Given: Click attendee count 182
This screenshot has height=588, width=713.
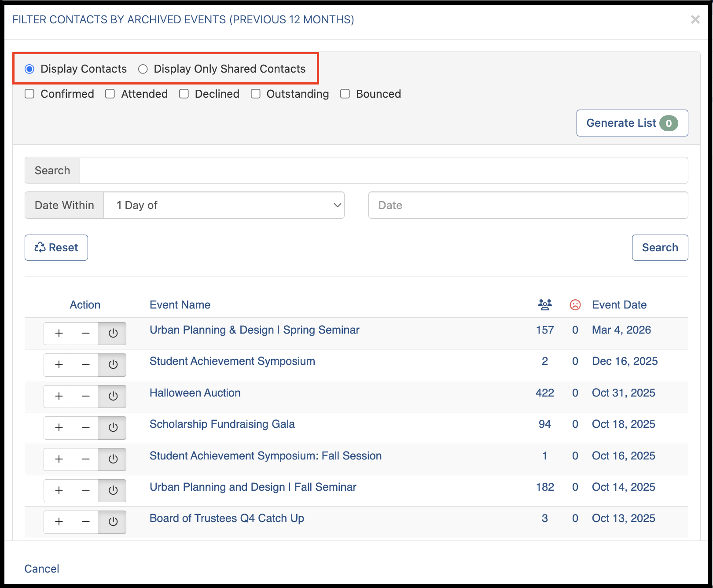Looking at the screenshot, I should pyautogui.click(x=545, y=487).
